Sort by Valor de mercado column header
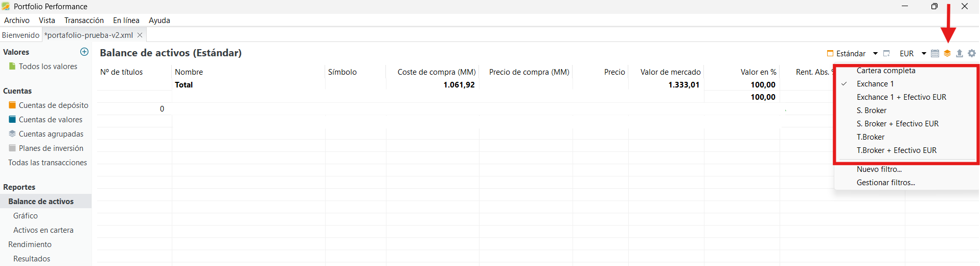This screenshot has height=266, width=980. pyautogui.click(x=670, y=72)
